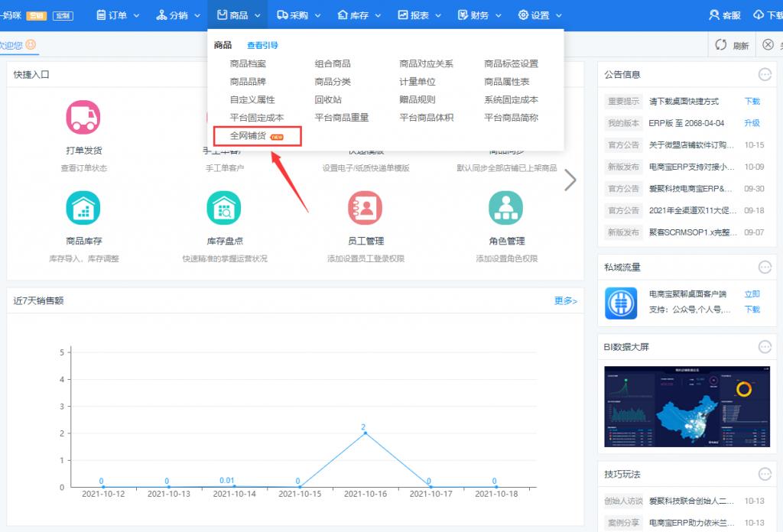
Task: Expand the 设置 settings dropdown
Action: [x=539, y=13]
